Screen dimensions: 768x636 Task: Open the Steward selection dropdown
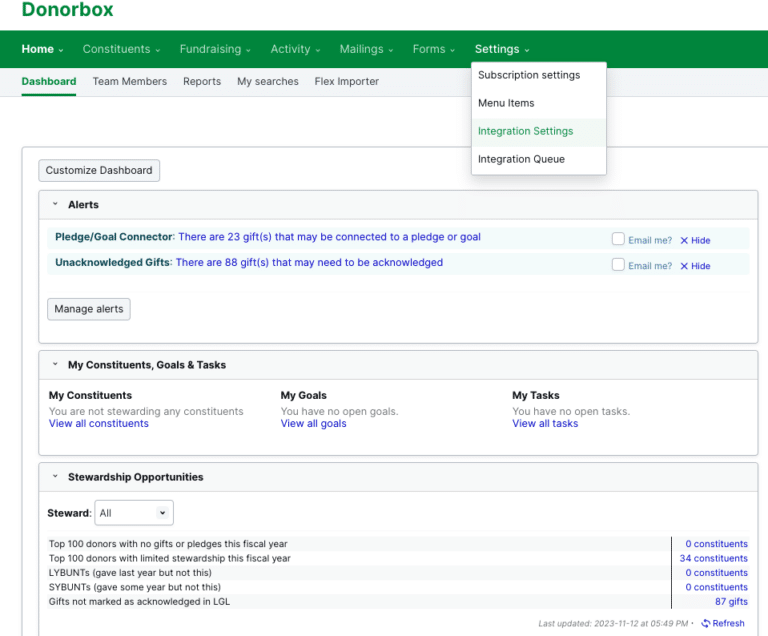(134, 513)
